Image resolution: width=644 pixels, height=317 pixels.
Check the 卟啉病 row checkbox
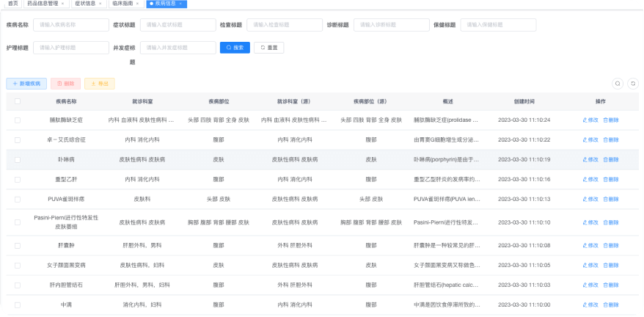(x=18, y=159)
